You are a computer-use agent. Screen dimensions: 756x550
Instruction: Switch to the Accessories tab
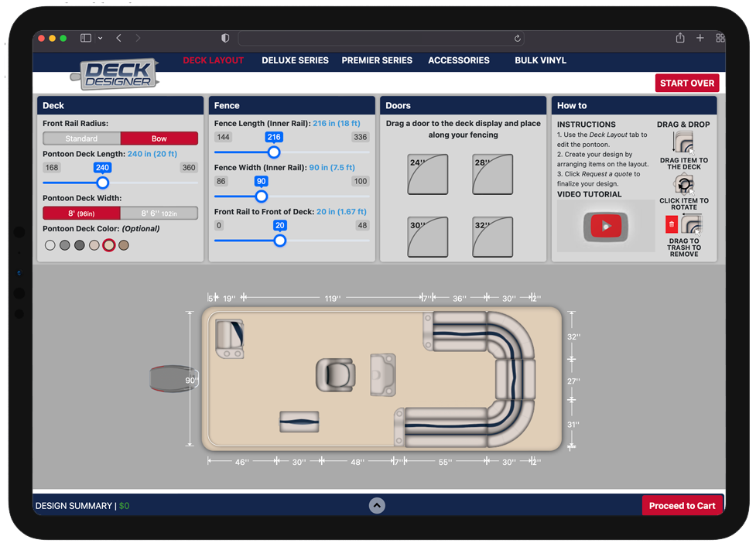point(459,60)
